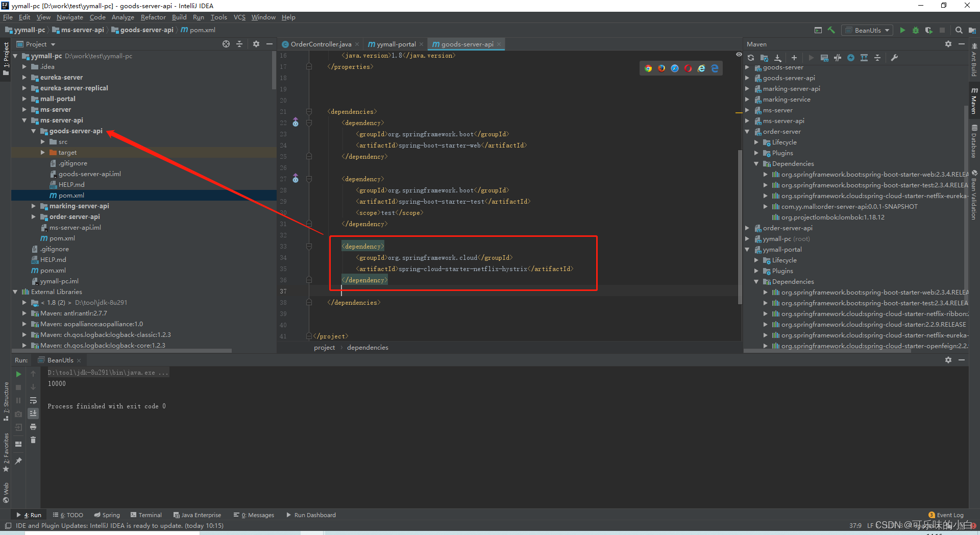This screenshot has height=535, width=980.
Task: Run BeanUtls with green play button
Action: click(x=902, y=30)
